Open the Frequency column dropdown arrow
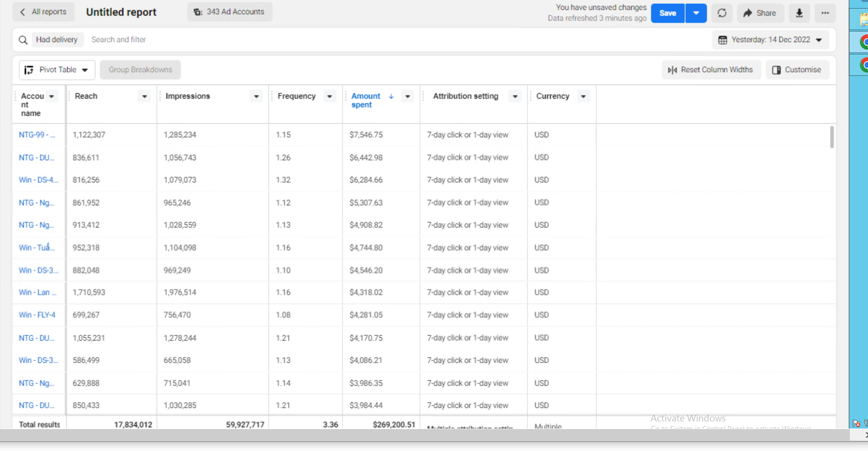 330,96
